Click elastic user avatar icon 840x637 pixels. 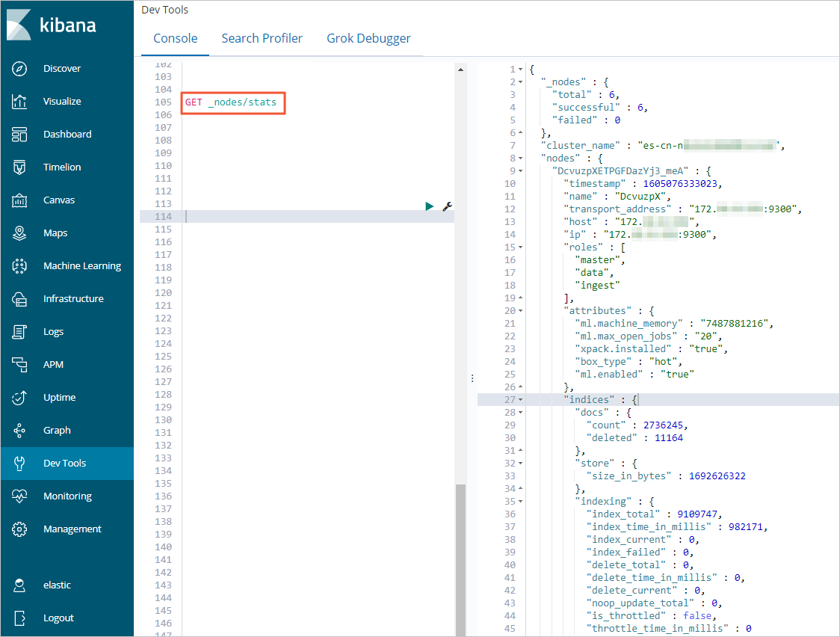pyautogui.click(x=19, y=585)
